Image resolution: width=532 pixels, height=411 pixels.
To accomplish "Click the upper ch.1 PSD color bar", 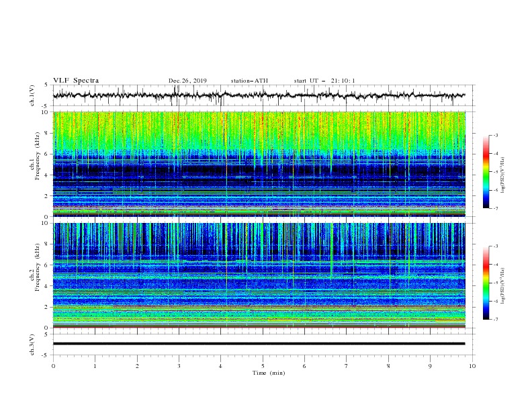I will pyautogui.click(x=486, y=172).
